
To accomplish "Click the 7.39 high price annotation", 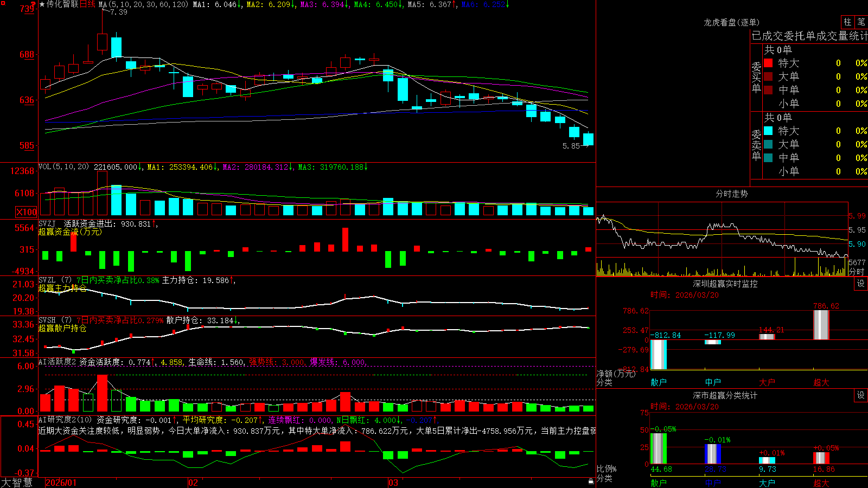I will point(118,12).
